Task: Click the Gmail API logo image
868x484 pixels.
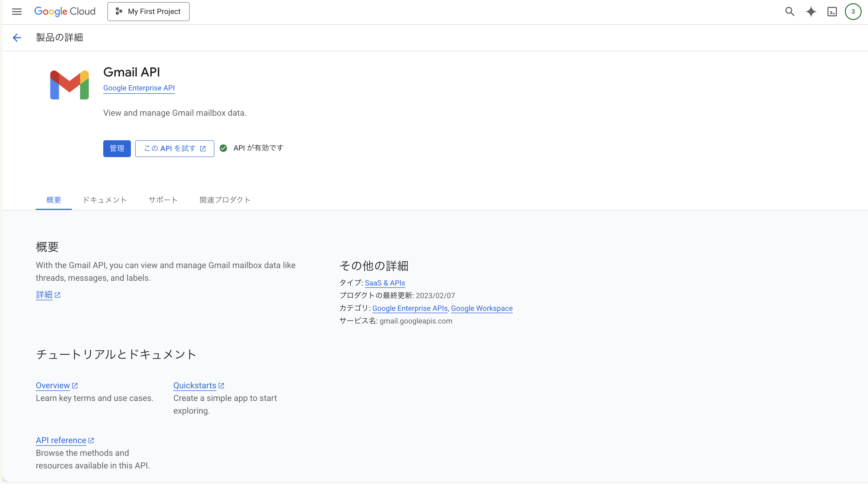Action: coord(70,85)
